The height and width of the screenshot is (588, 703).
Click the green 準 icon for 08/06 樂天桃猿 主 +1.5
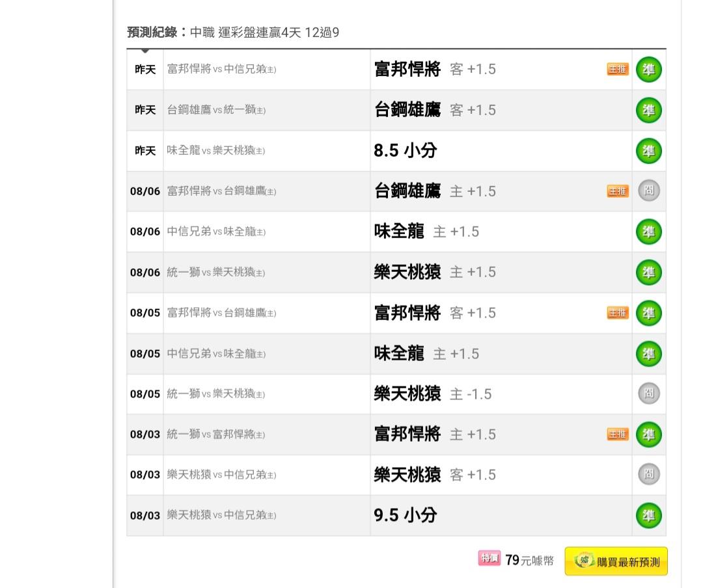pyautogui.click(x=649, y=273)
